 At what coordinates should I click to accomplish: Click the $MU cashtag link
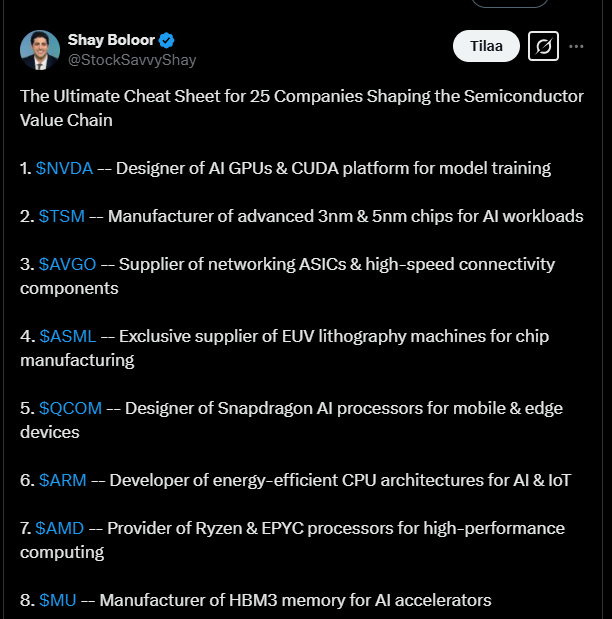[x=55, y=600]
